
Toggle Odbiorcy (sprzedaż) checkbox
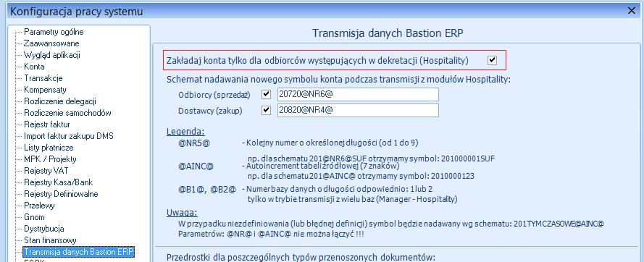coord(266,95)
